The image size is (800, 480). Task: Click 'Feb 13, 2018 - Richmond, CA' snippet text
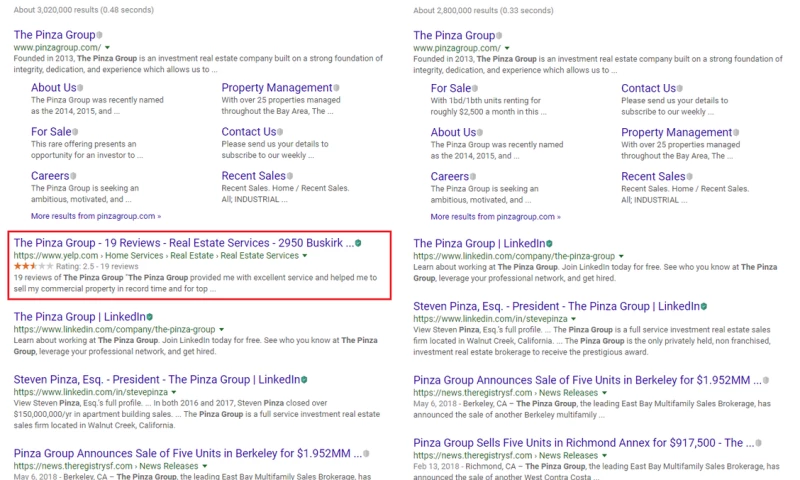465,466
